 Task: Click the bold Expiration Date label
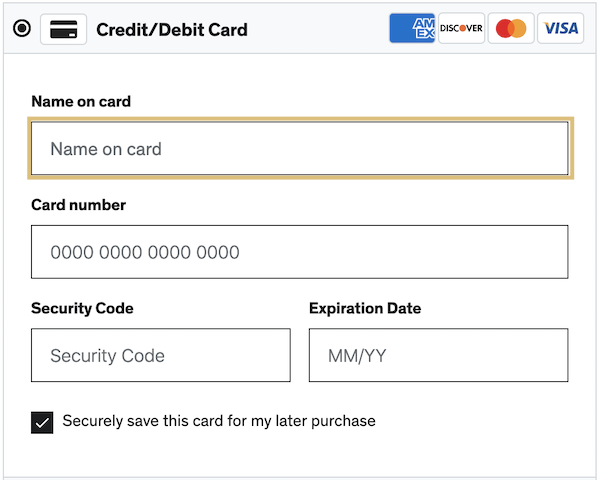(365, 308)
